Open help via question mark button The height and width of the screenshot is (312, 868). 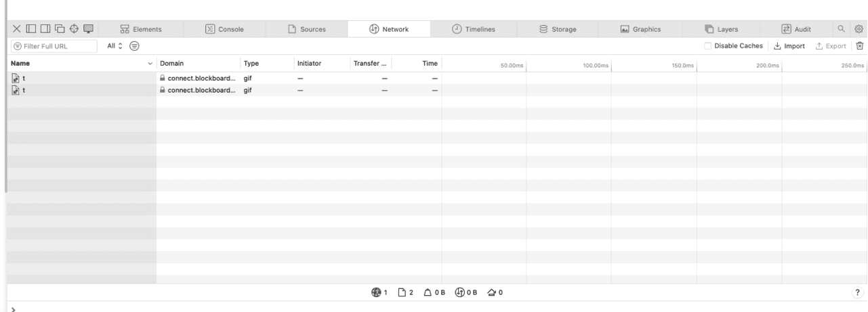[x=857, y=293]
